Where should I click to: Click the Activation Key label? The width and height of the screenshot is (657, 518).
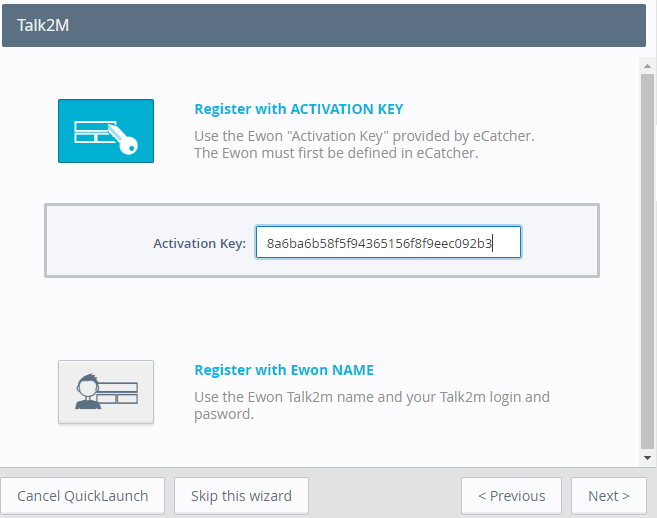coord(199,243)
